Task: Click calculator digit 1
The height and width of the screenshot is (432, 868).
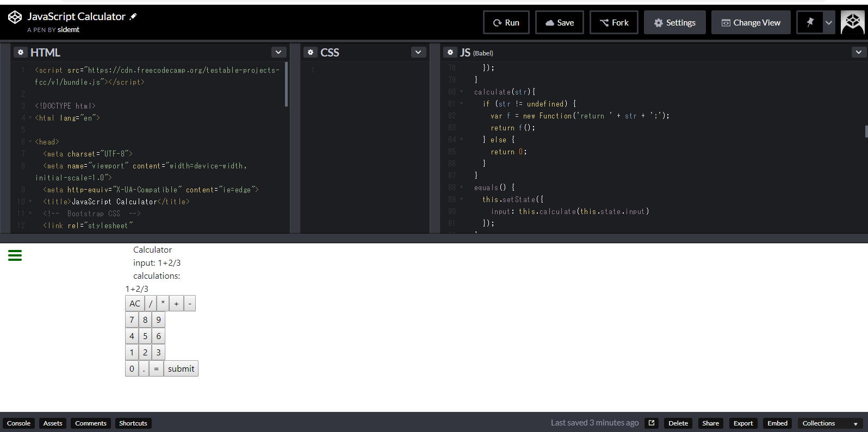Action: tap(132, 352)
